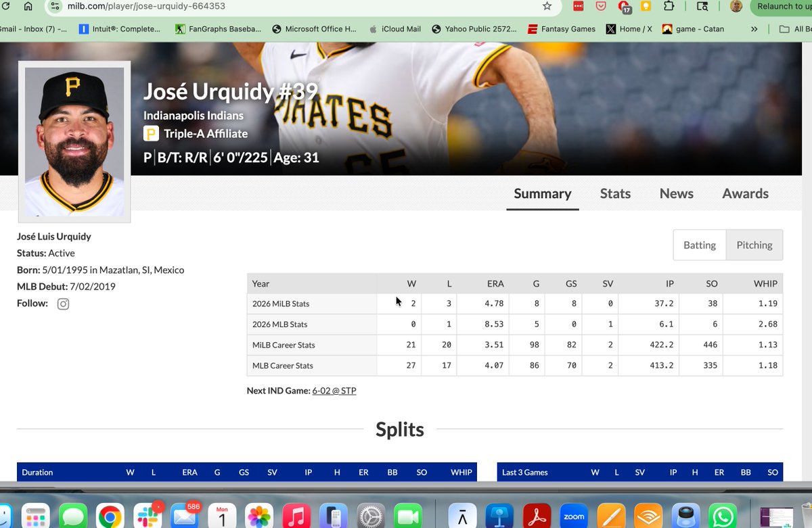
Task: Select the Summary tab
Action: tap(543, 193)
